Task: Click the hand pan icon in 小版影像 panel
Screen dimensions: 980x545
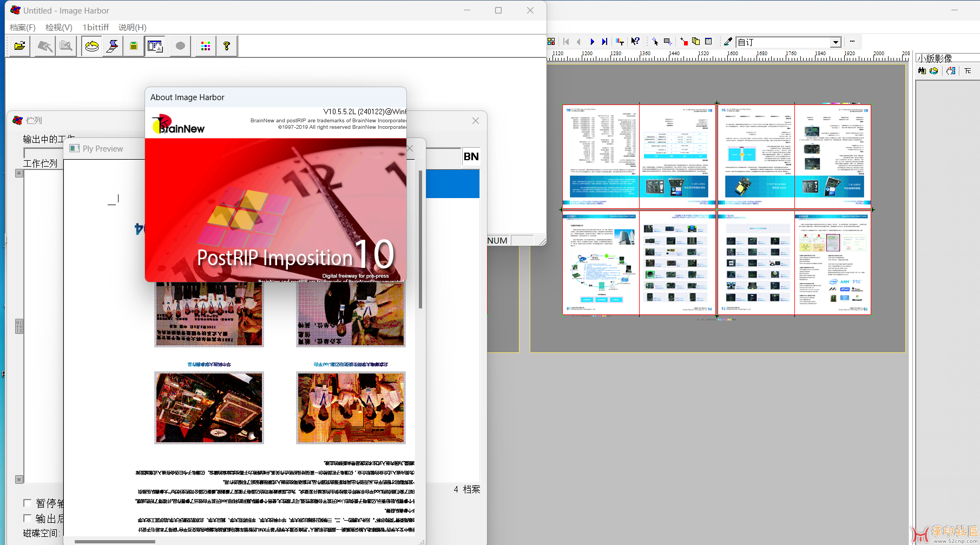Action: [951, 71]
